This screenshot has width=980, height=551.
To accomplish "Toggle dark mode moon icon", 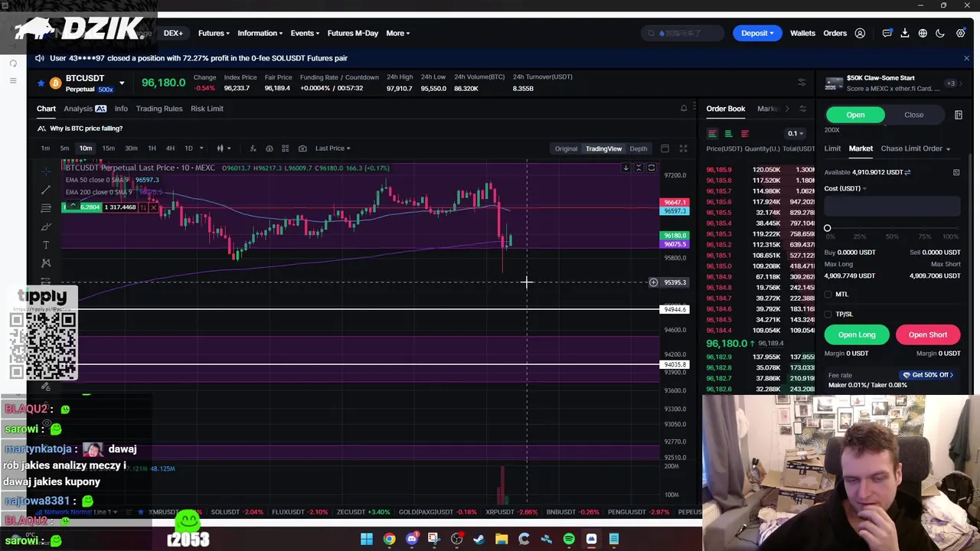I will pyautogui.click(x=940, y=33).
